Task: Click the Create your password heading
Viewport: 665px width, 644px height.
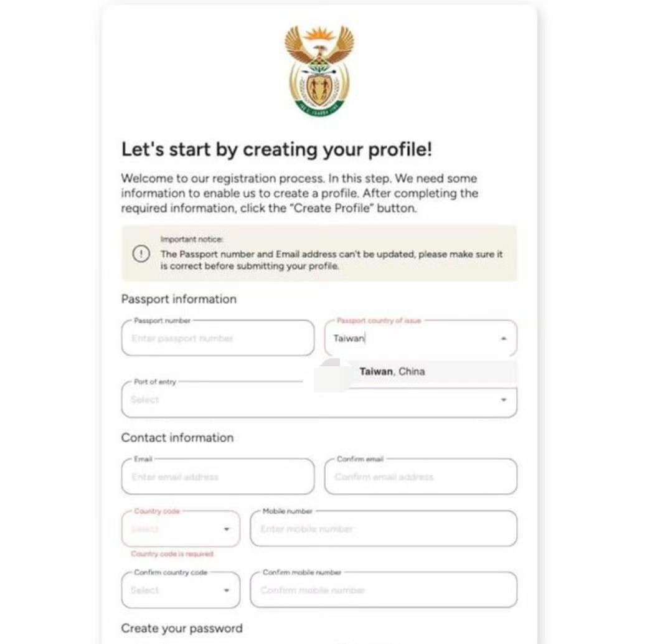Action: pyautogui.click(x=182, y=628)
